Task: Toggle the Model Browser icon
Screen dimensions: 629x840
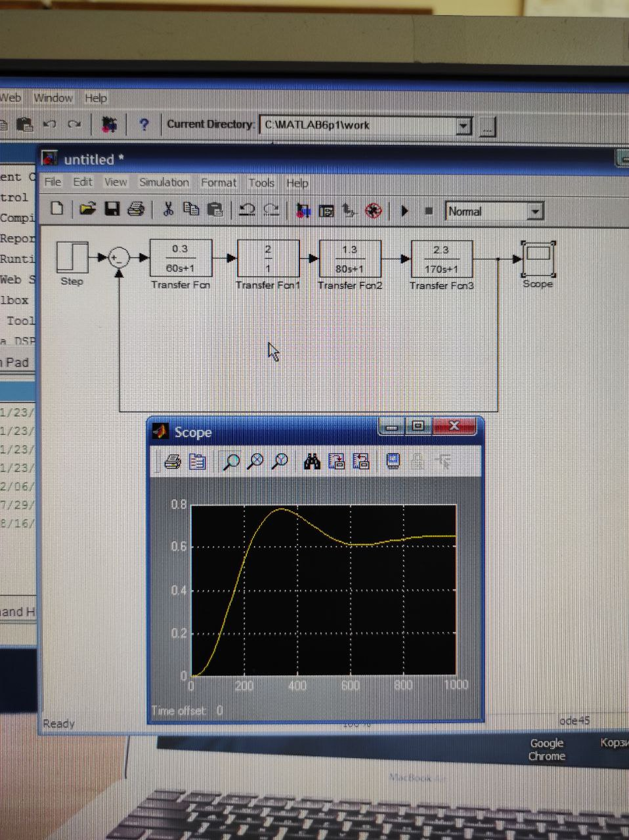Action: click(326, 211)
